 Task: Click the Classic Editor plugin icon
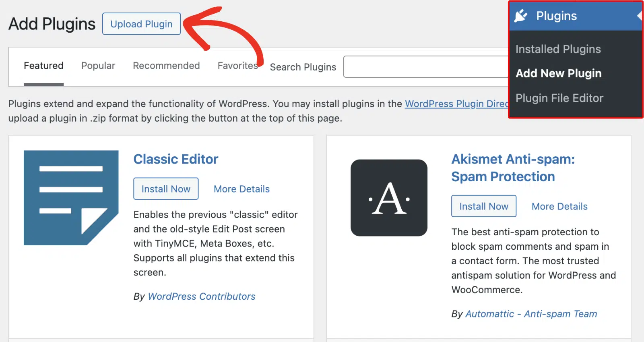71,198
